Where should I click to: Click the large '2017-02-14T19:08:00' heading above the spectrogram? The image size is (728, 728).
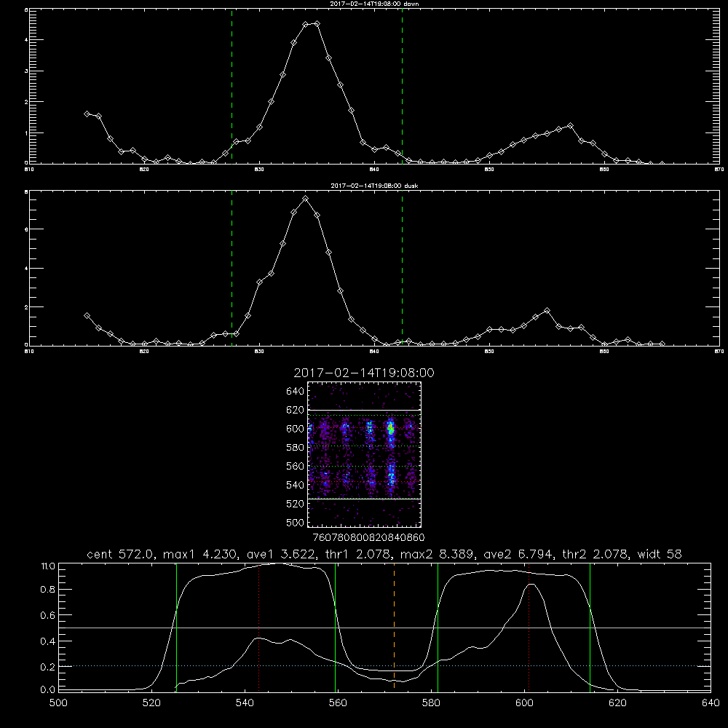[364, 373]
